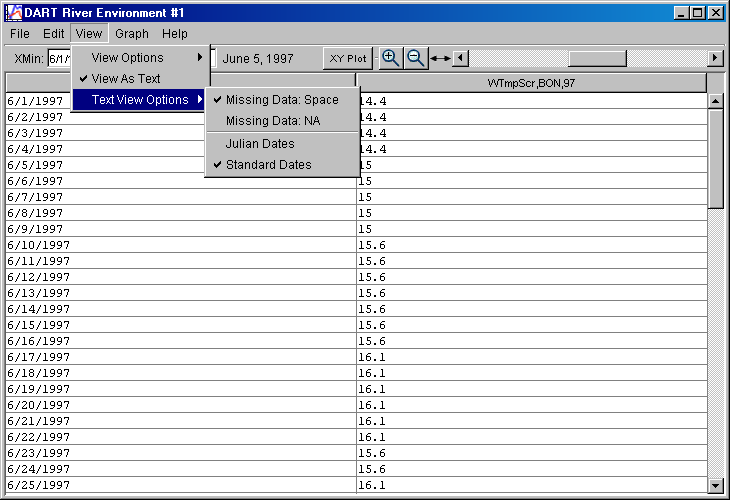Choose Julian Dates format

tap(259, 144)
